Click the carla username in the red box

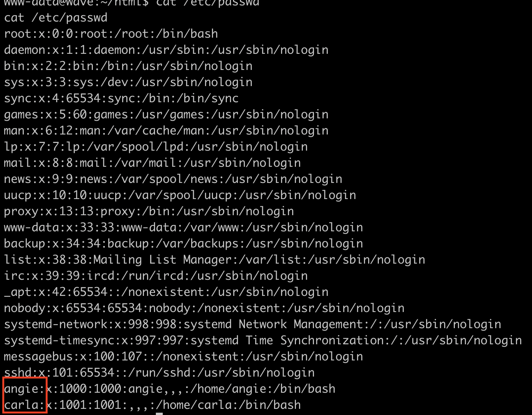coord(21,405)
